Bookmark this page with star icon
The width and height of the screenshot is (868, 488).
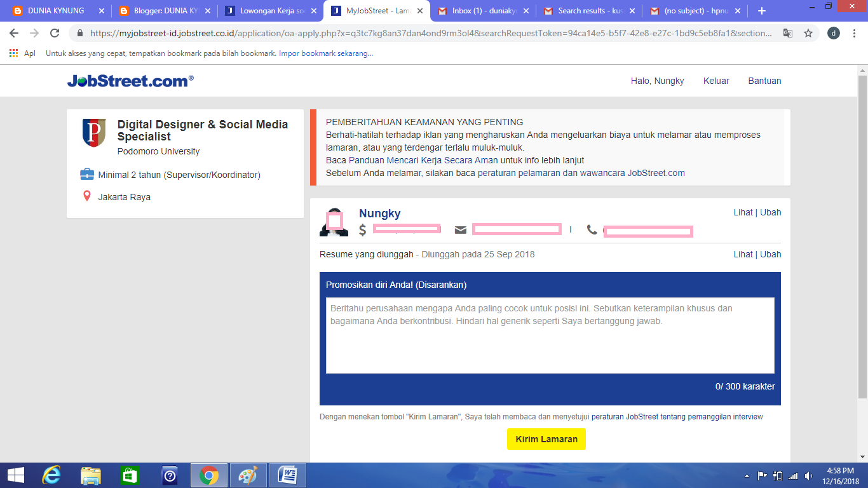point(808,33)
